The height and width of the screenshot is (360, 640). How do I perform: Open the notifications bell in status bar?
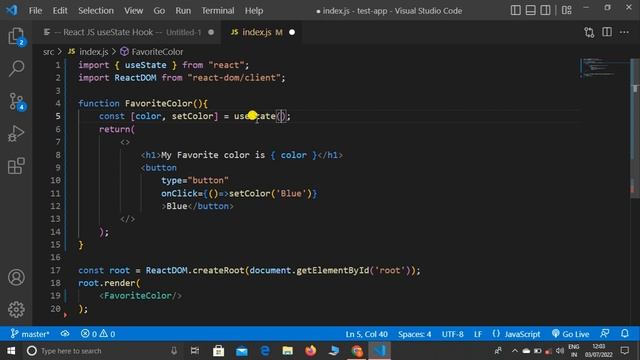point(625,334)
